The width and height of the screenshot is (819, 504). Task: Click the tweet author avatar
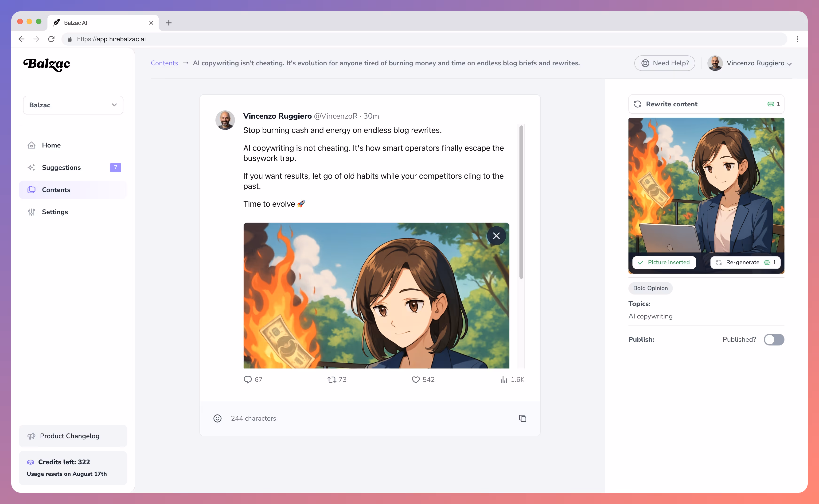point(225,120)
